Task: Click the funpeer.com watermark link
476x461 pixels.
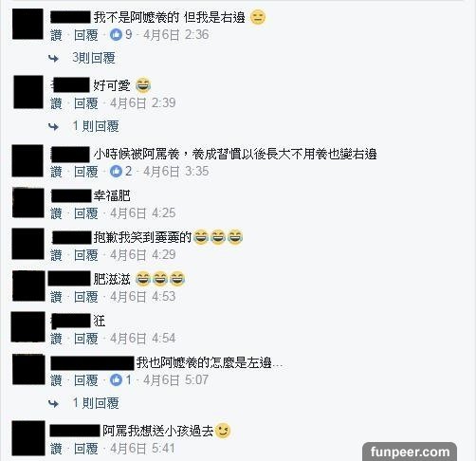Action: [410, 452]
